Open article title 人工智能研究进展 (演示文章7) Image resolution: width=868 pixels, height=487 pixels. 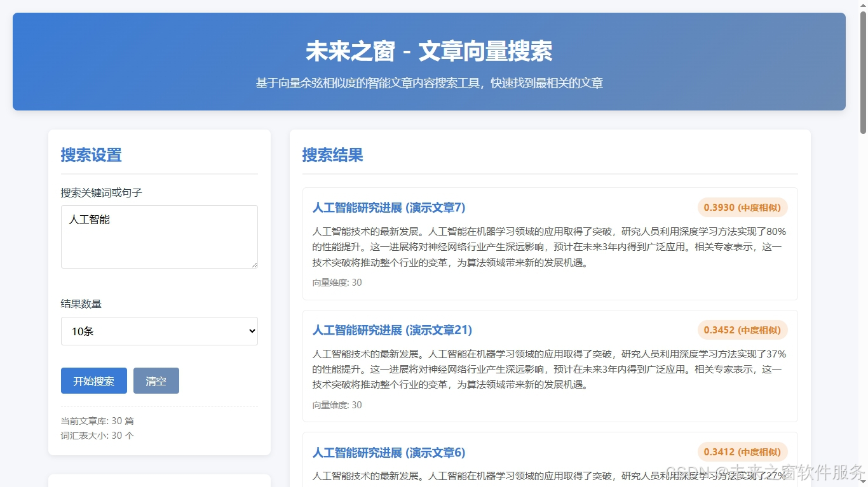pos(389,208)
